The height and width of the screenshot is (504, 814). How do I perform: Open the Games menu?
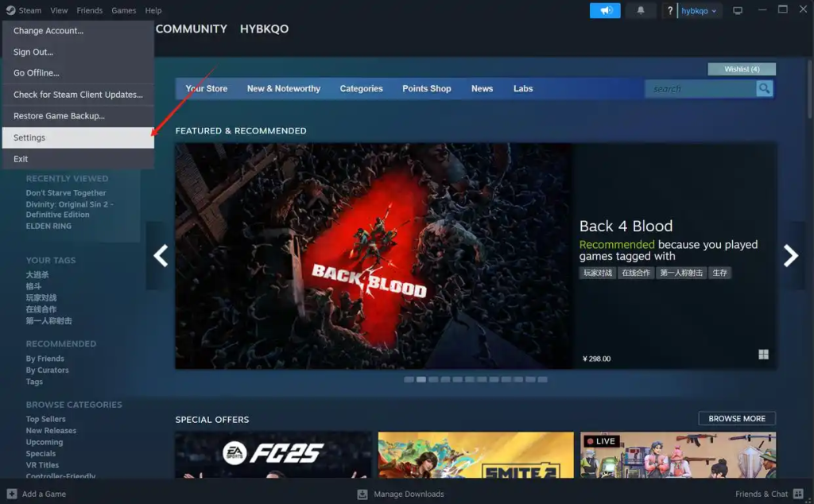(x=123, y=10)
